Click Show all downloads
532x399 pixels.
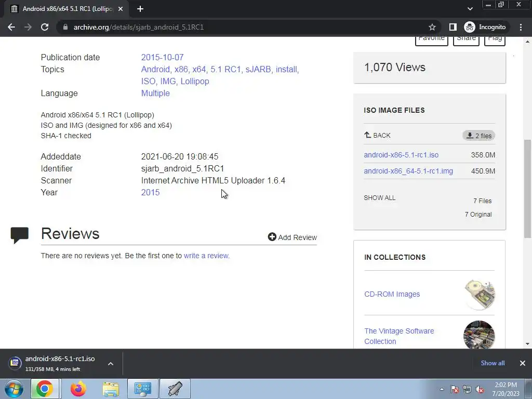tap(493, 363)
